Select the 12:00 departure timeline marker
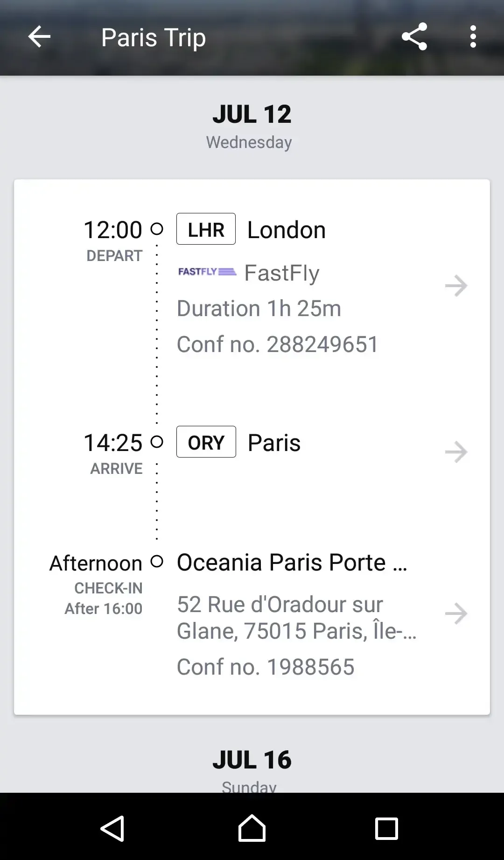Viewport: 504px width, 860px height. 157,229
